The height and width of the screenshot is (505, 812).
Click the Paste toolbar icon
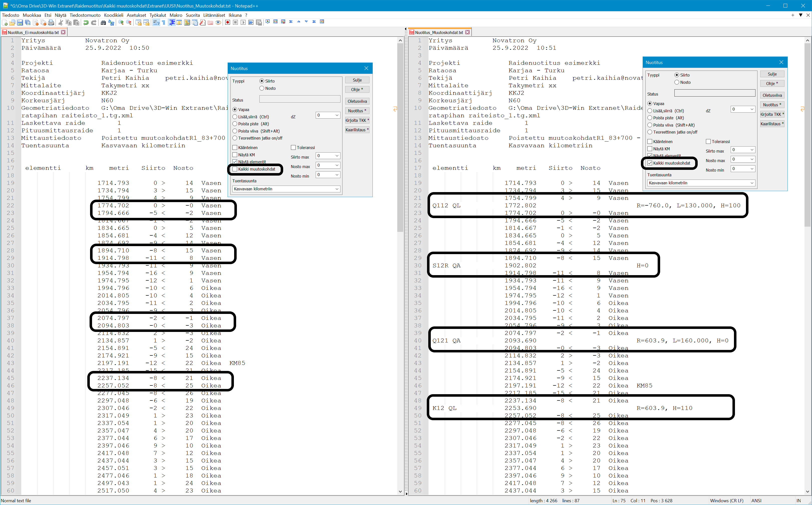(76, 22)
